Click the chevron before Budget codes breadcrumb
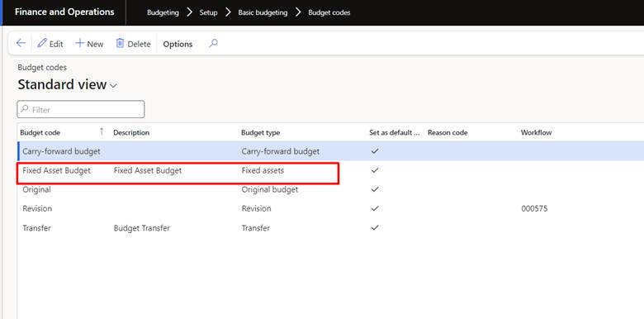This screenshot has height=319, width=644. click(298, 12)
